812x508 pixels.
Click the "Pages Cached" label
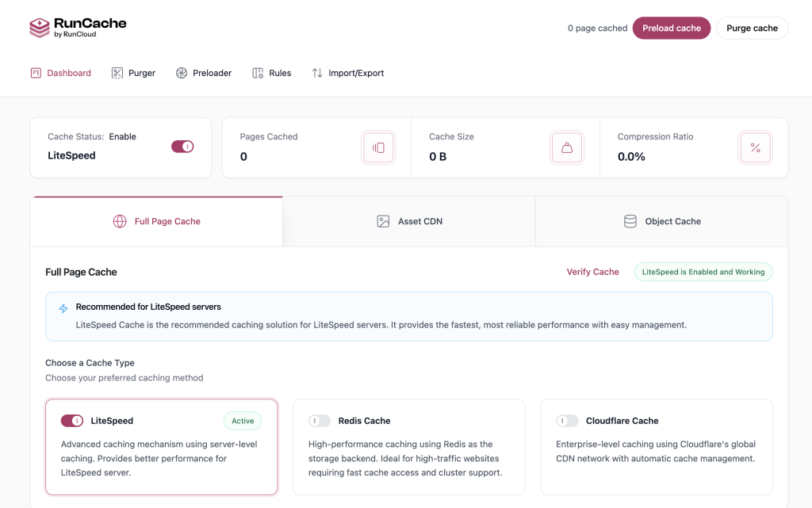click(x=269, y=136)
